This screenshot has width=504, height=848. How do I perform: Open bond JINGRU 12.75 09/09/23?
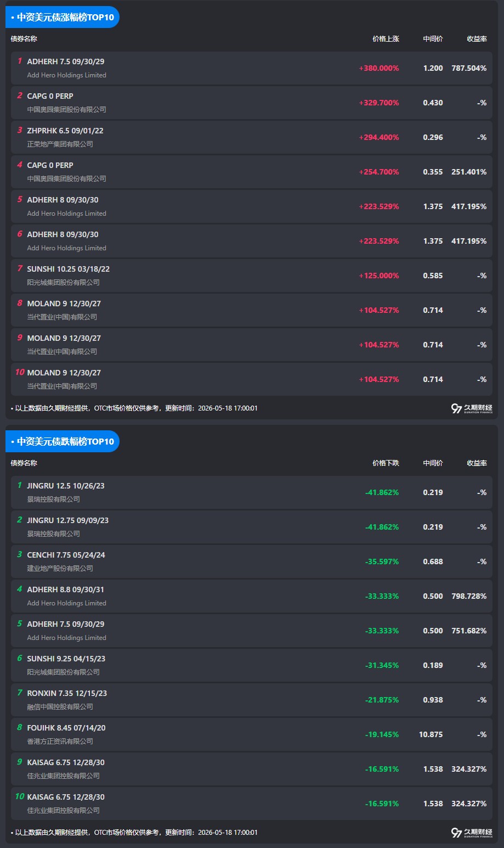point(68,520)
